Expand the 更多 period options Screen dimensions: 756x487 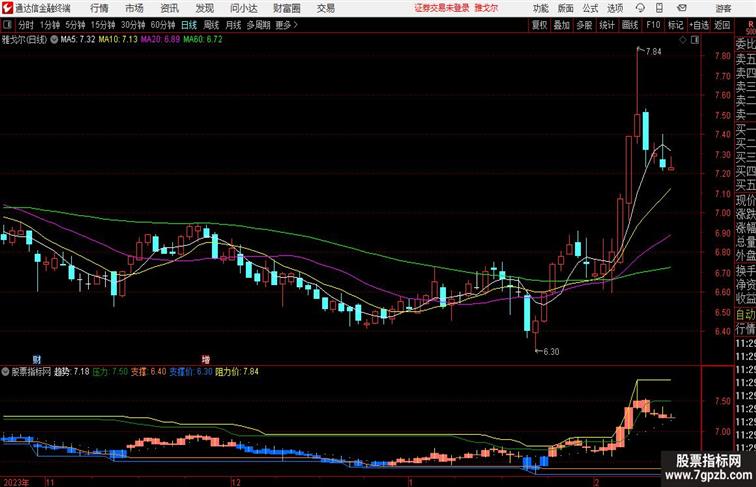click(x=286, y=25)
